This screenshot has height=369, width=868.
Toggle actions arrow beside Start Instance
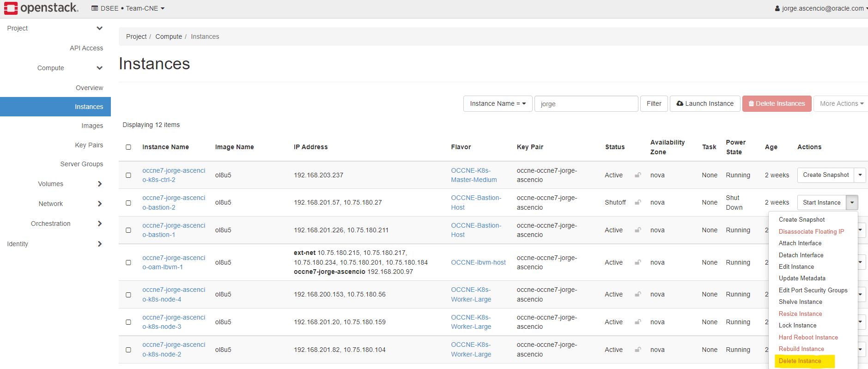pyautogui.click(x=852, y=202)
